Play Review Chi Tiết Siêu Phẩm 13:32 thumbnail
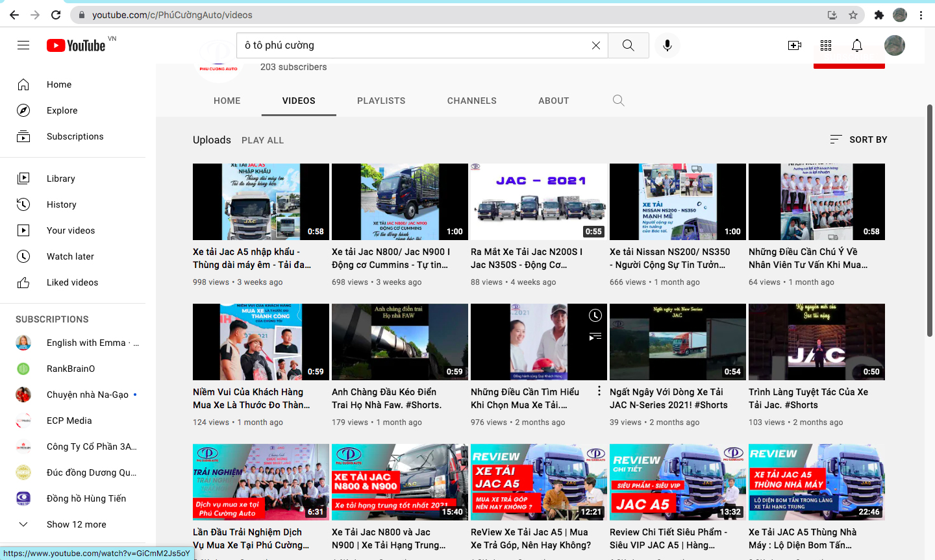The width and height of the screenshot is (935, 560). tap(678, 482)
